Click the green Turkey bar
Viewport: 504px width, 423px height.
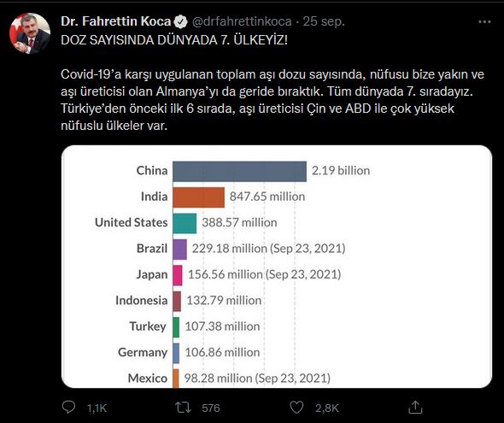pos(176,327)
